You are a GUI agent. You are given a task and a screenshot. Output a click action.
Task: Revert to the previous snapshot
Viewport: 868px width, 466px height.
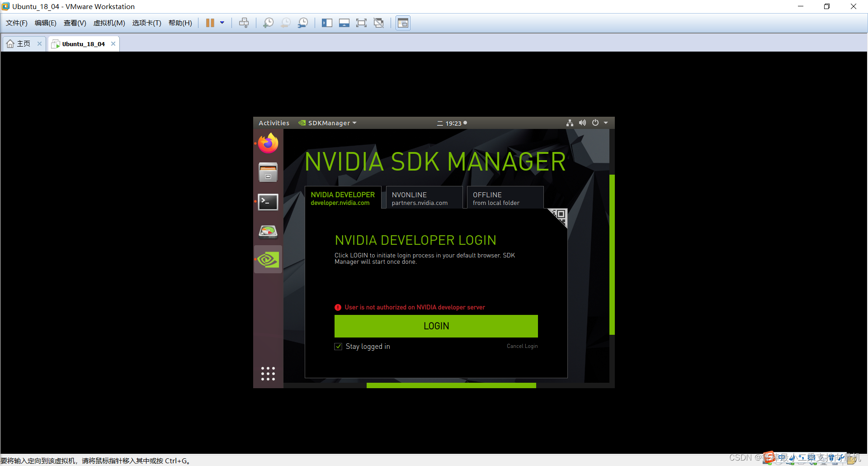[286, 23]
